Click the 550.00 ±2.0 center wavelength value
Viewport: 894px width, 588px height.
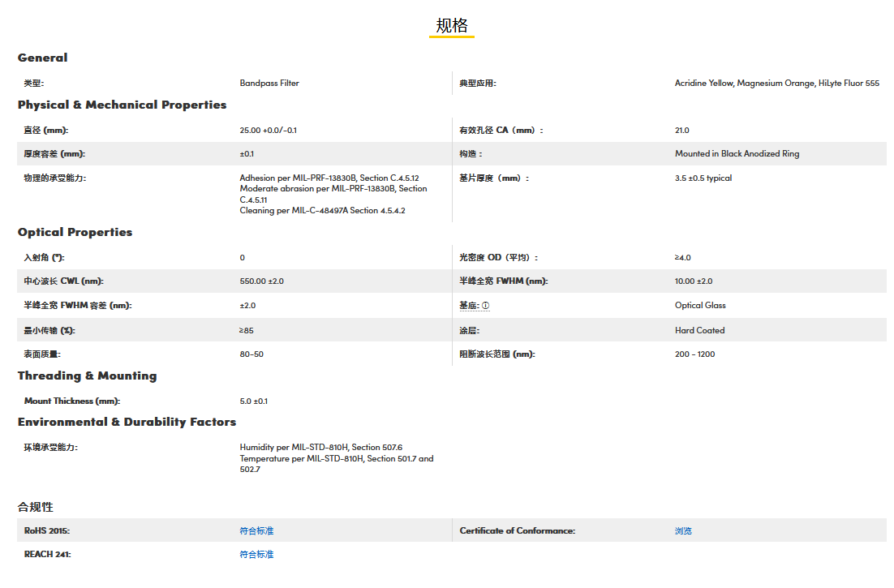click(261, 281)
